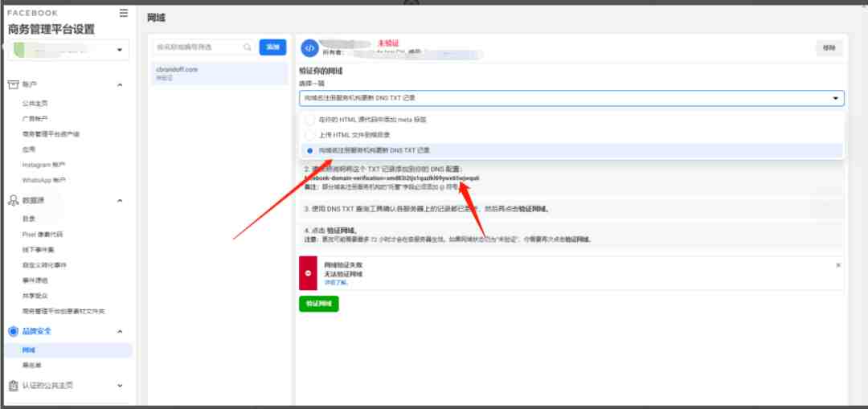Click the 数据源 section people icon

pyautogui.click(x=14, y=200)
